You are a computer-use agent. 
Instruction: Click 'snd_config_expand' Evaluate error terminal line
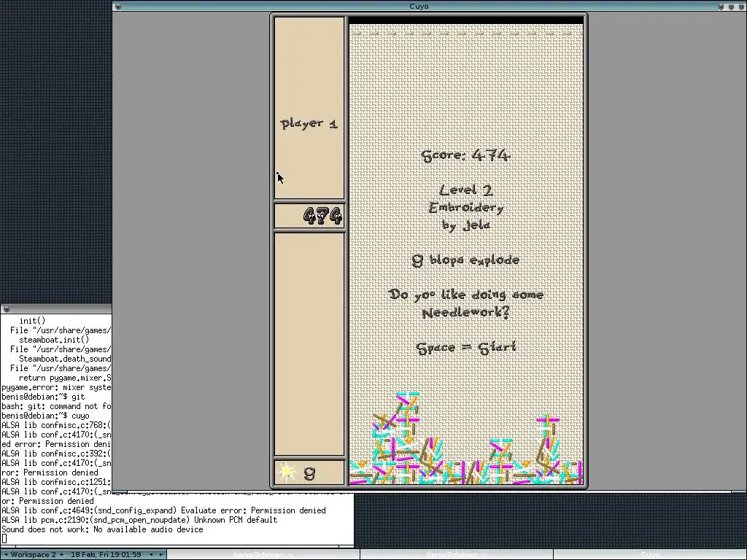tap(163, 510)
